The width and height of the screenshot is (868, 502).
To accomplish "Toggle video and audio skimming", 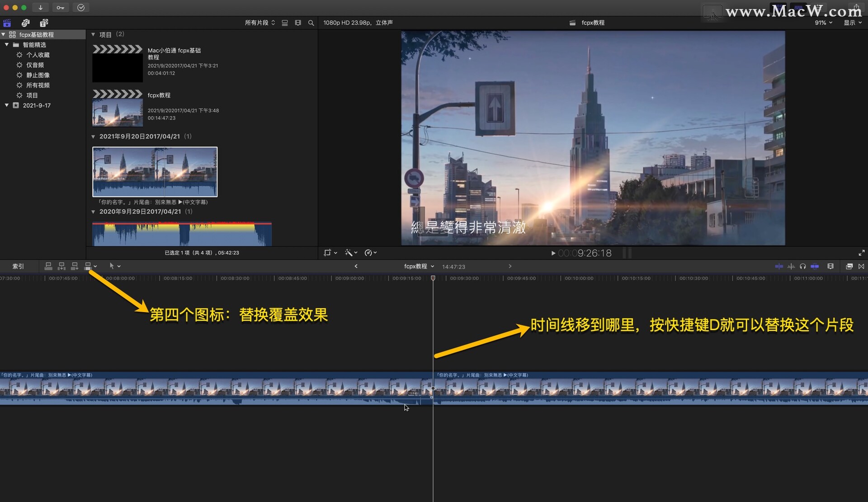I will point(779,266).
